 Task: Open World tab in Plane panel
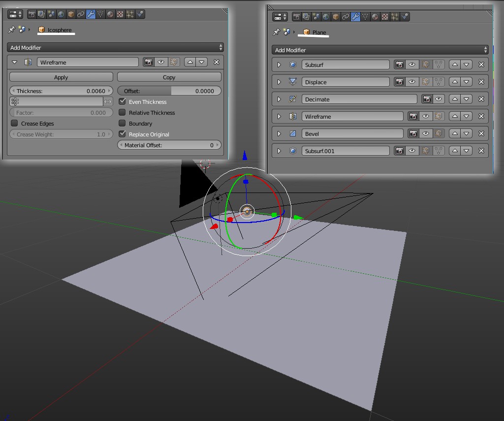pos(326,17)
